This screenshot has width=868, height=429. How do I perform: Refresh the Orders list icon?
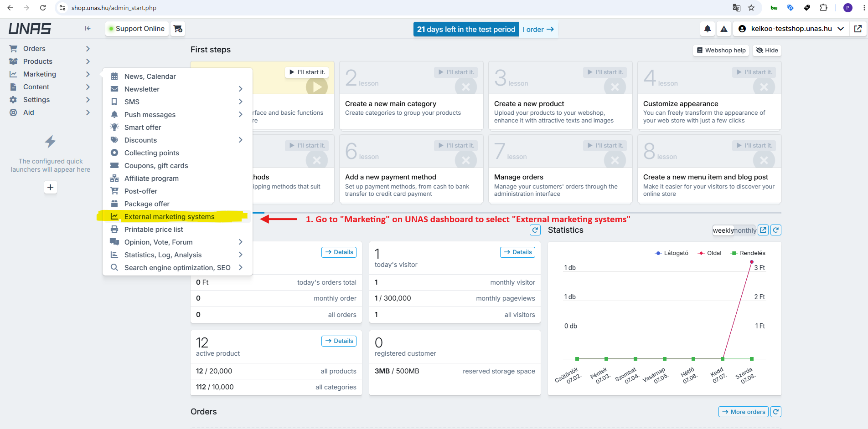click(x=776, y=412)
